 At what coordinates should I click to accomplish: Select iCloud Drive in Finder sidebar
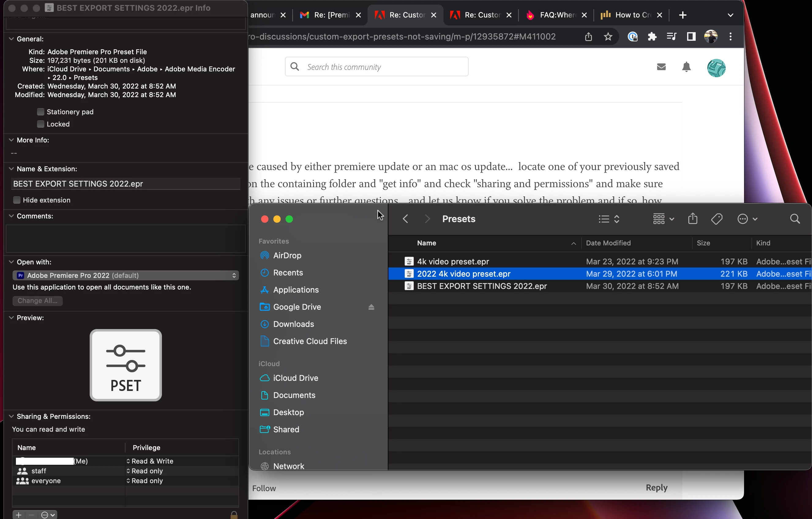(x=295, y=378)
